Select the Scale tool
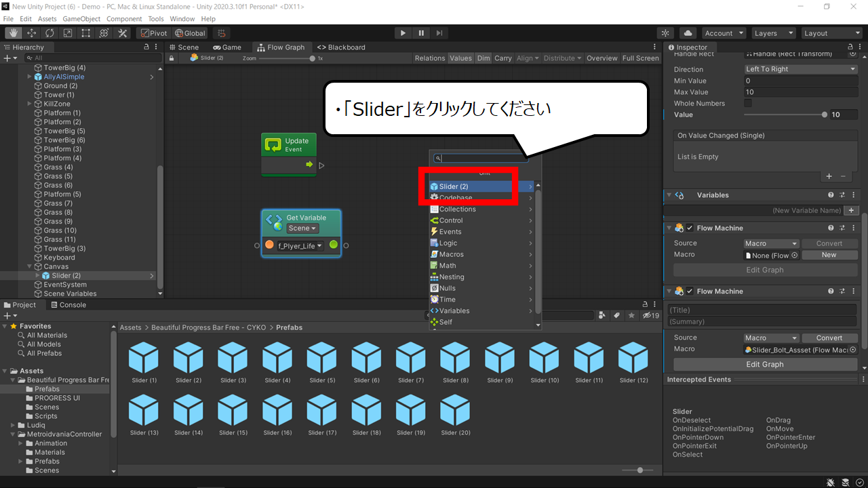 (x=68, y=33)
